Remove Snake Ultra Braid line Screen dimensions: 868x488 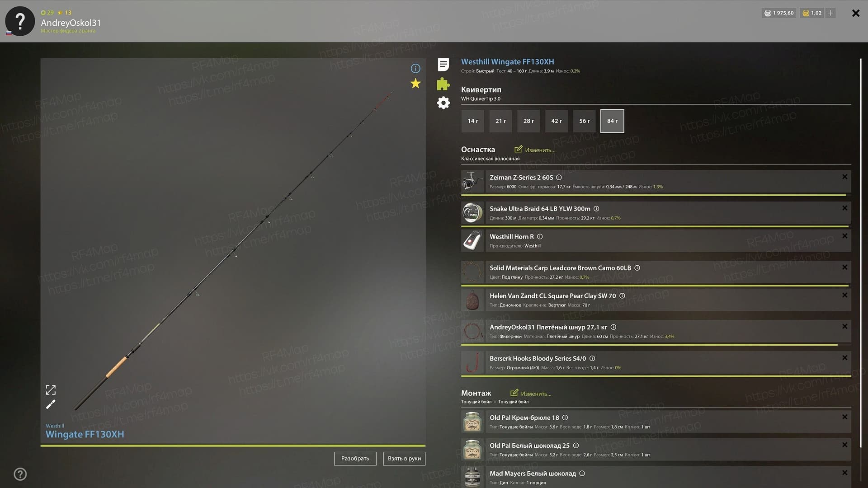coord(844,208)
